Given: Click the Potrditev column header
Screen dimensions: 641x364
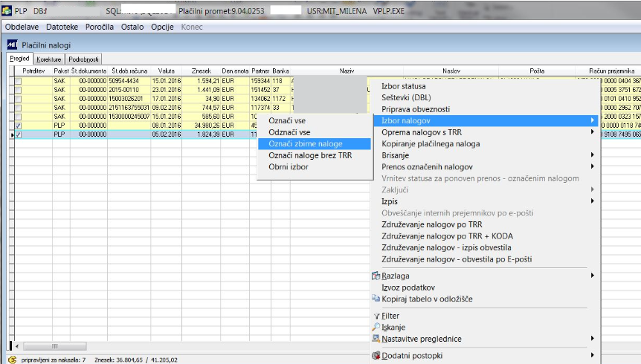Looking at the screenshot, I should tap(33, 71).
